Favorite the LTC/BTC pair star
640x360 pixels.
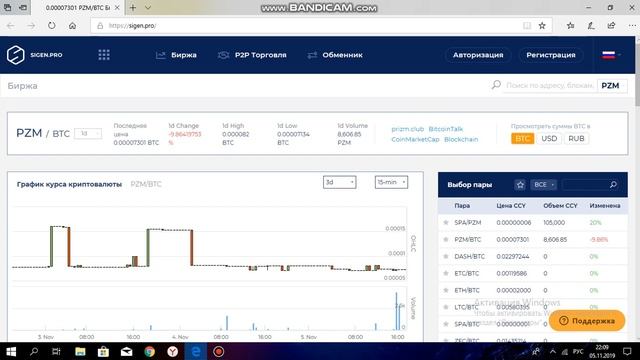446,307
